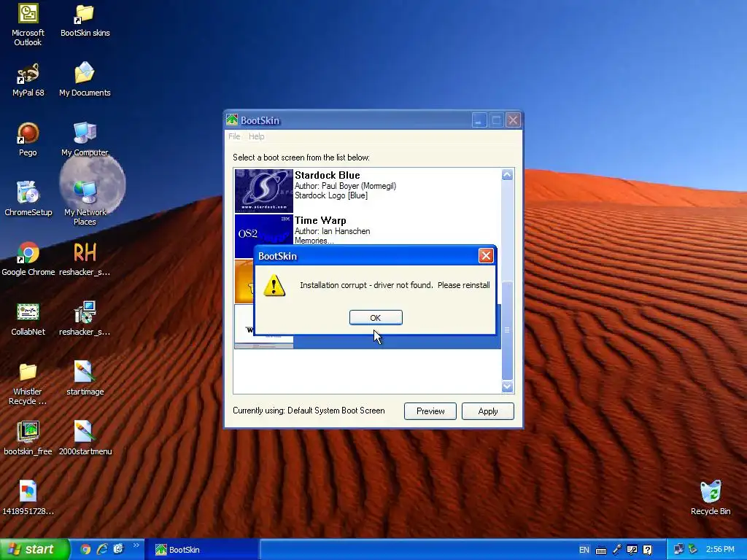747x560 pixels.
Task: Click the Time Warp title text
Action: [320, 220]
